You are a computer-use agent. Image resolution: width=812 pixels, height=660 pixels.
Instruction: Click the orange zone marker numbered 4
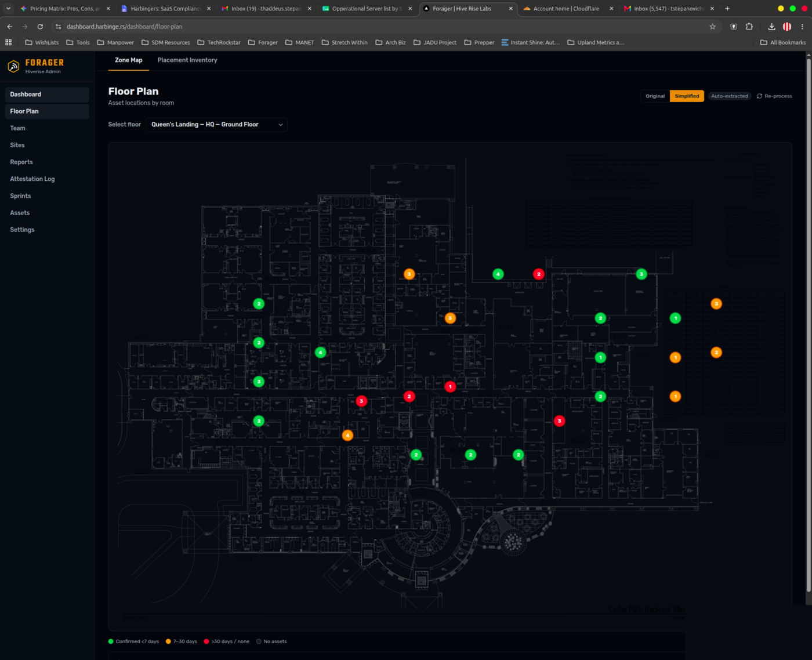(x=347, y=435)
